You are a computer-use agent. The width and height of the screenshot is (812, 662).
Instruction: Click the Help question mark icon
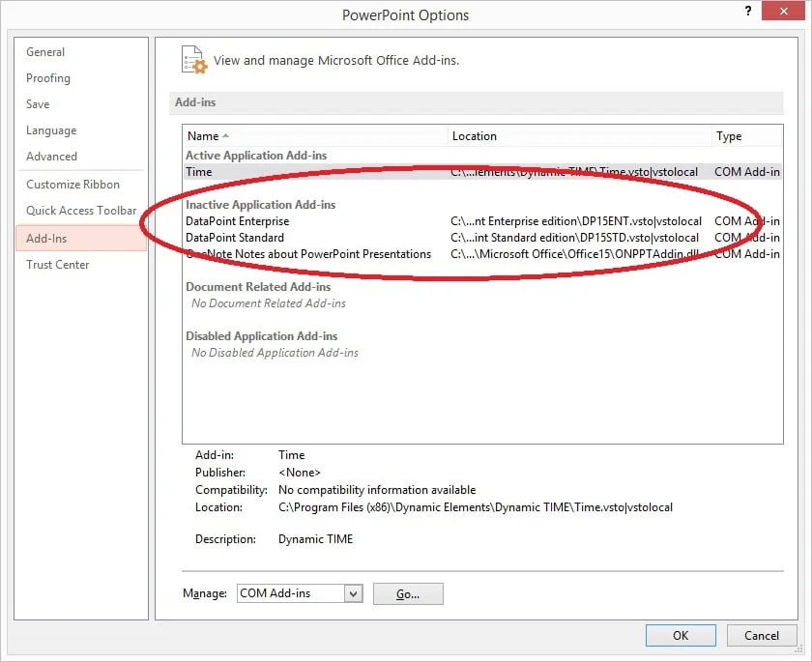[x=747, y=12]
